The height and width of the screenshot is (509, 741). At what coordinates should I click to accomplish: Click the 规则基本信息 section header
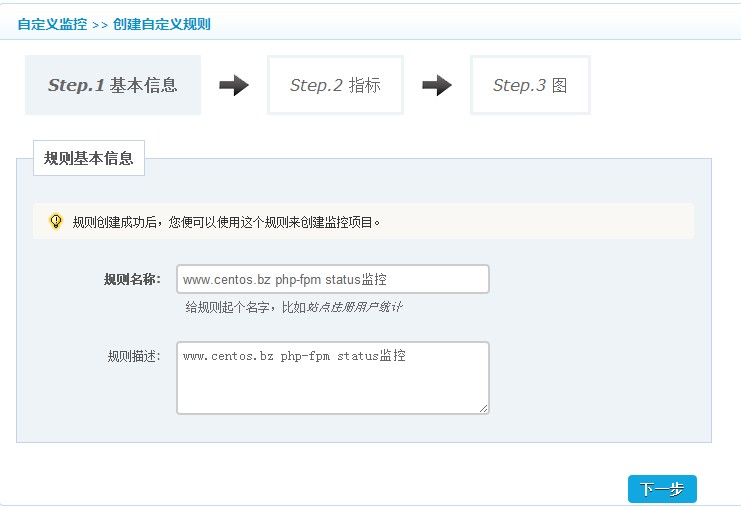[x=89, y=158]
